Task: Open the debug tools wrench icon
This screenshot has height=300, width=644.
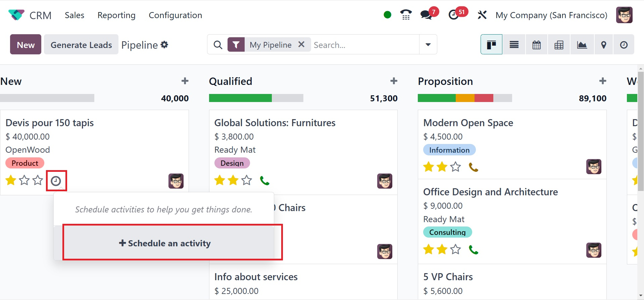Action: click(x=482, y=15)
